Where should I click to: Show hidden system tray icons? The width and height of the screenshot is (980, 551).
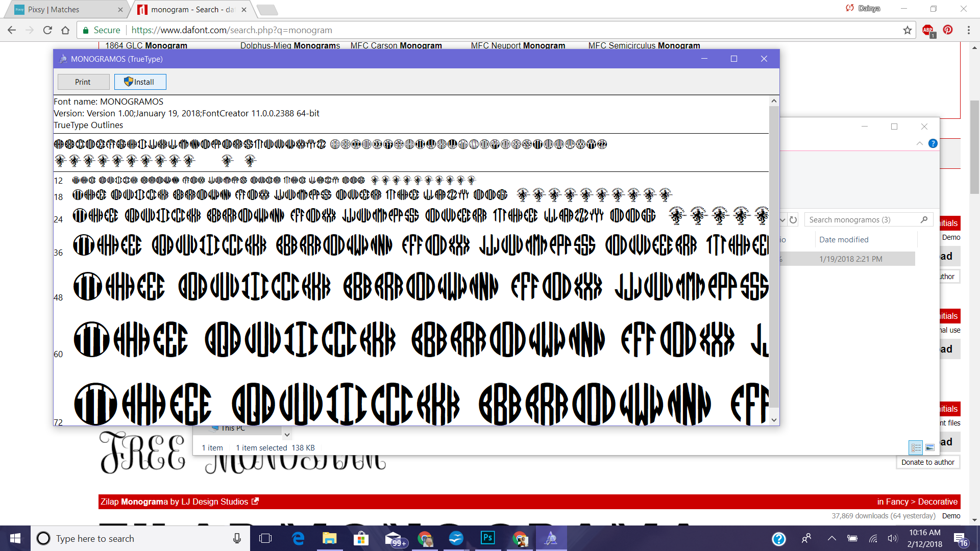[831, 538]
